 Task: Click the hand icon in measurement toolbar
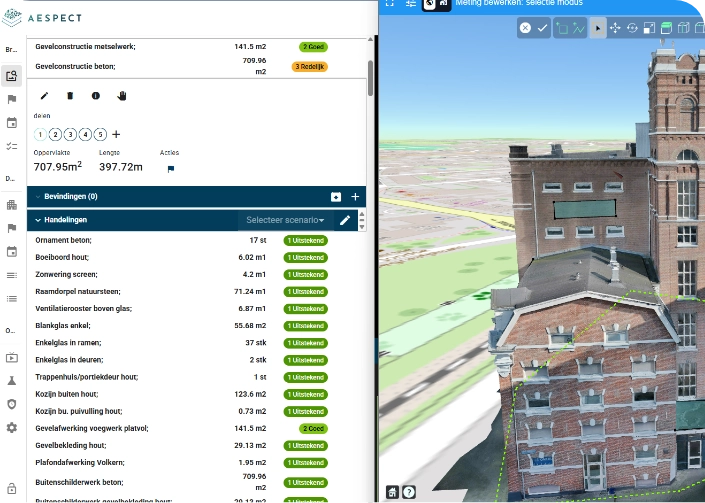tap(123, 96)
